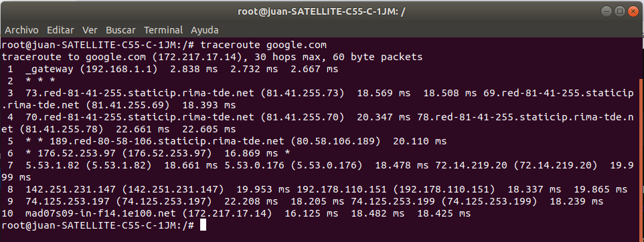Minimize the terminal window
This screenshot has width=644, height=242.
pyautogui.click(x=607, y=11)
